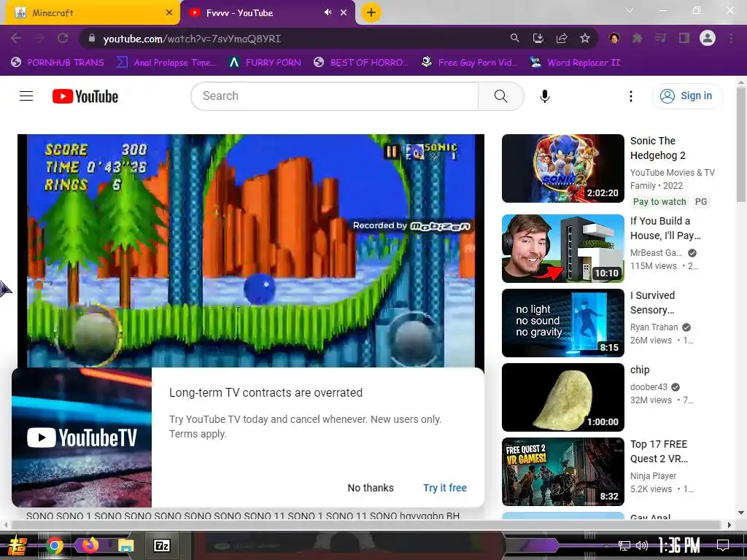Open the volume control in tray
Viewport: 747px width, 560px height.
pyautogui.click(x=642, y=545)
